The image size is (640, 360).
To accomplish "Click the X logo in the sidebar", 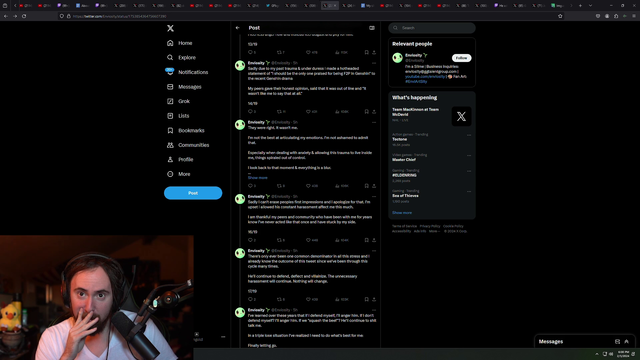I will coord(170,28).
